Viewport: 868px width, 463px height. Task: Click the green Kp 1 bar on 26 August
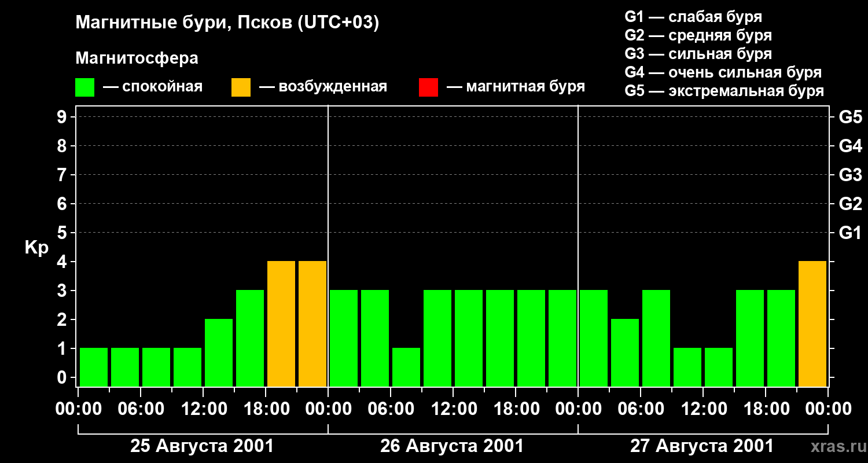[406, 367]
